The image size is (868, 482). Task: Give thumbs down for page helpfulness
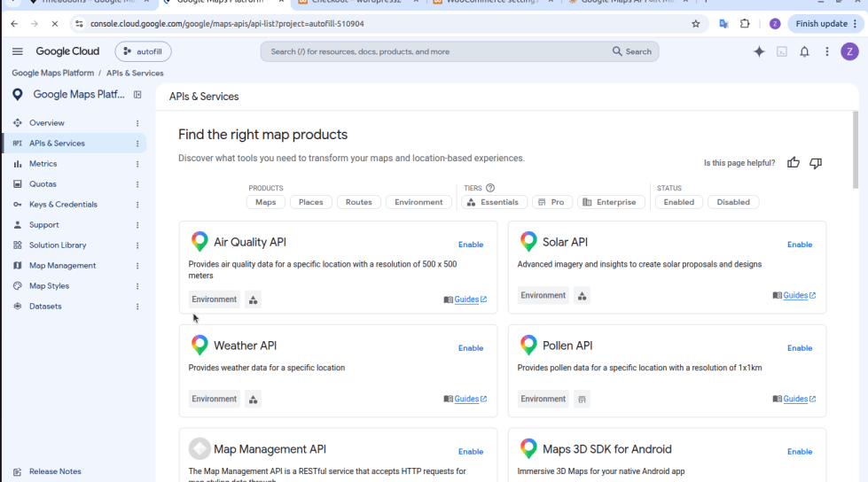coord(816,163)
